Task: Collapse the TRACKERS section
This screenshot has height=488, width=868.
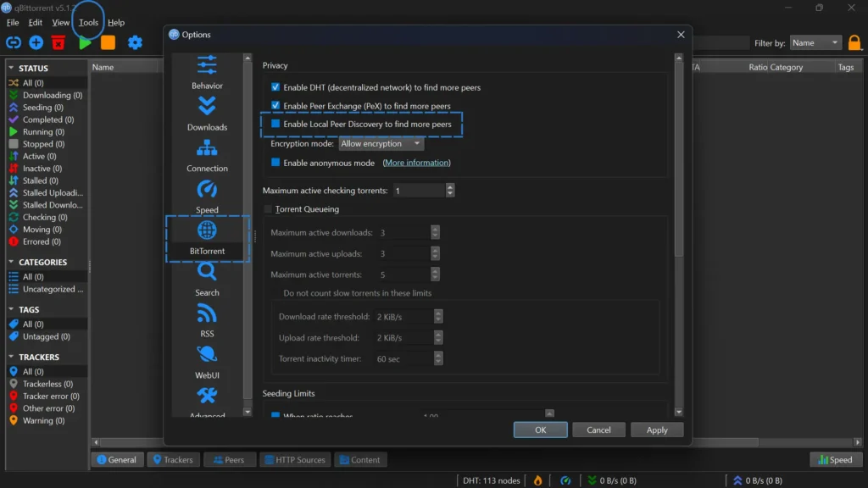Action: 11,357
